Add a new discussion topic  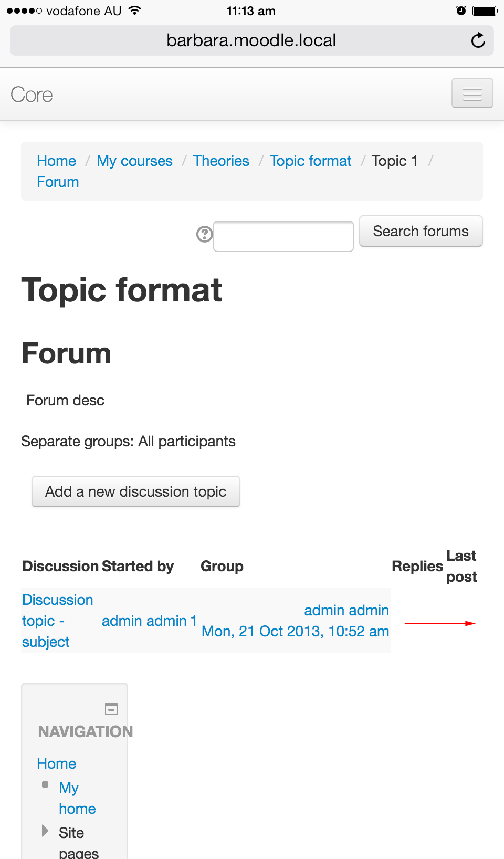pyautogui.click(x=136, y=491)
